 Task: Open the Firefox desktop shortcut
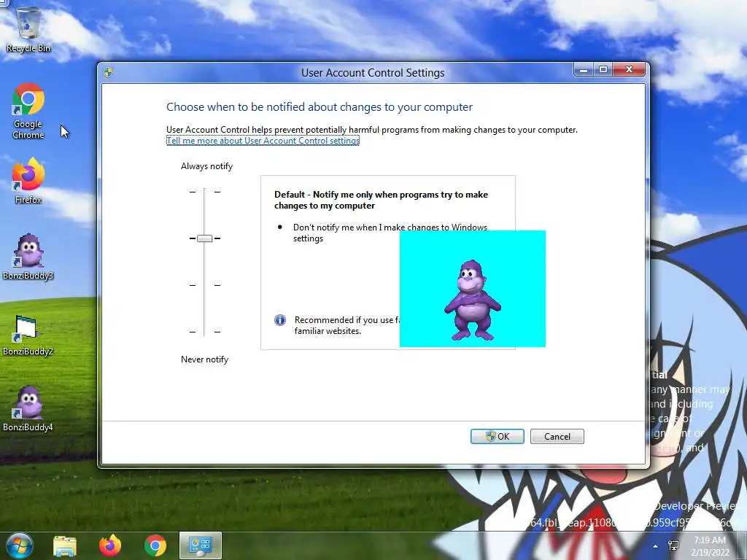click(28, 181)
